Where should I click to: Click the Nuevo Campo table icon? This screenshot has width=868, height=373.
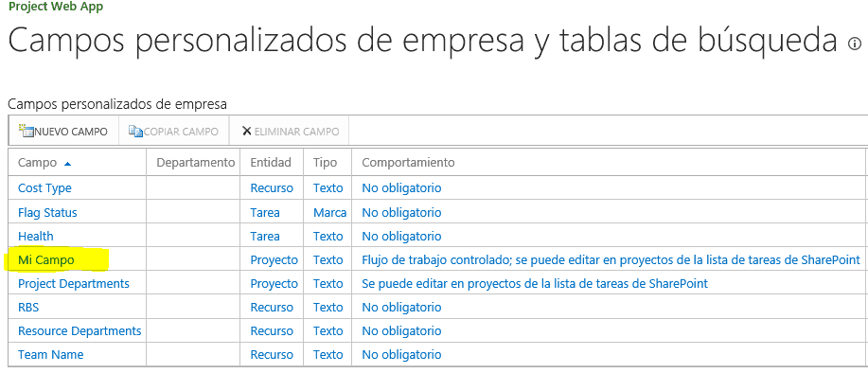26,132
